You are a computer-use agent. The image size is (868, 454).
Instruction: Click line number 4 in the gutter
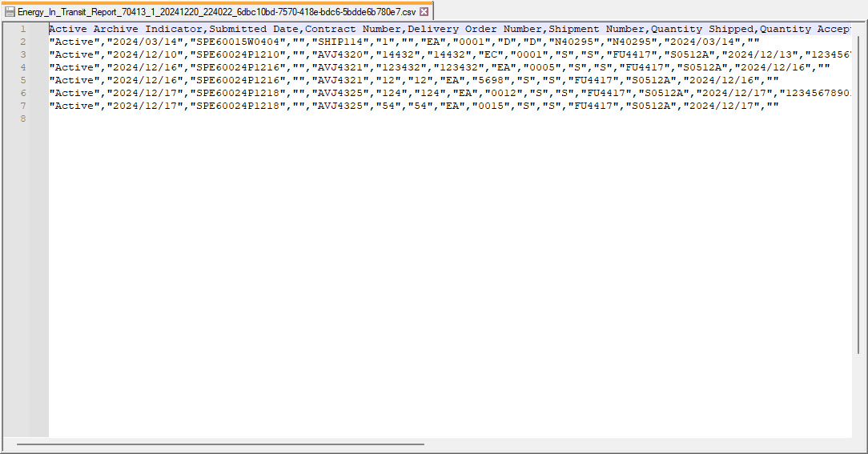click(x=23, y=67)
